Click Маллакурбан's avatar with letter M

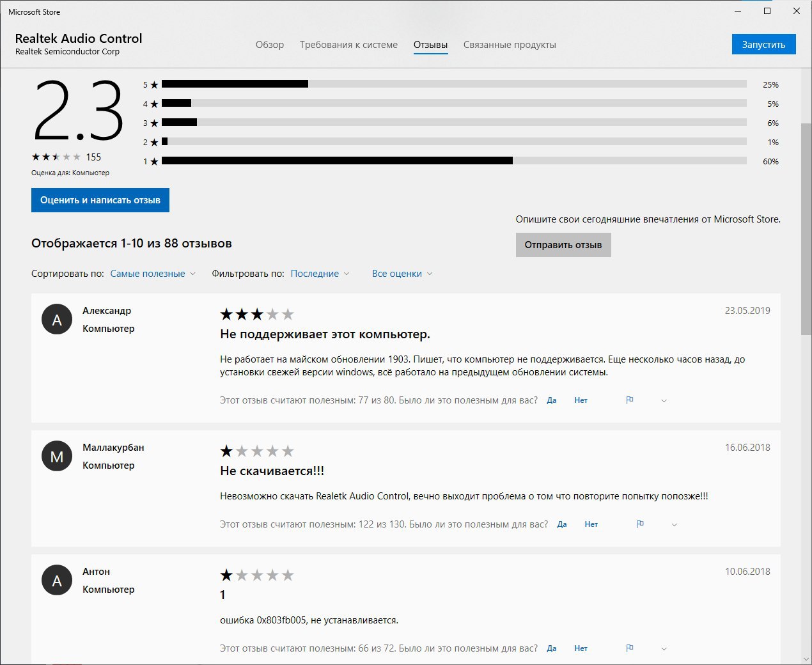coord(57,457)
